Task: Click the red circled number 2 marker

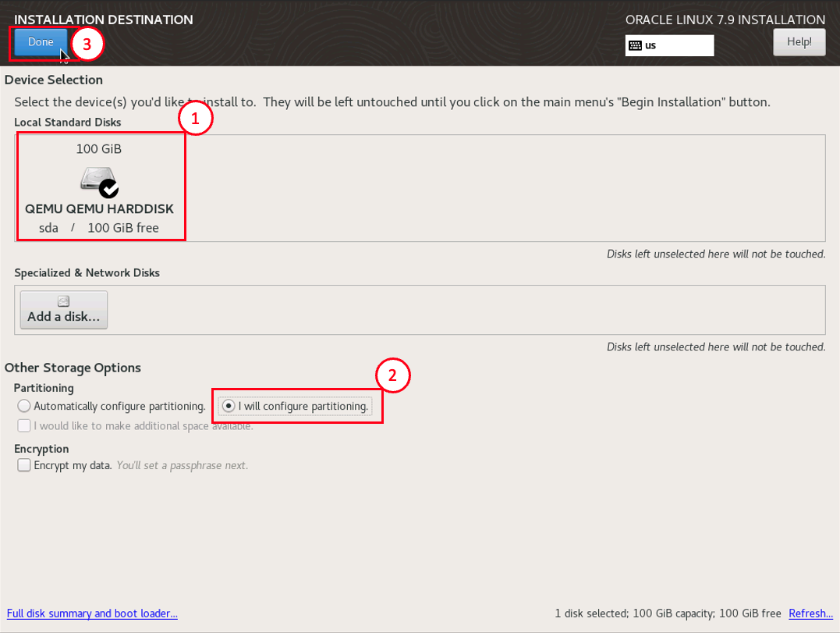Action: 393,375
